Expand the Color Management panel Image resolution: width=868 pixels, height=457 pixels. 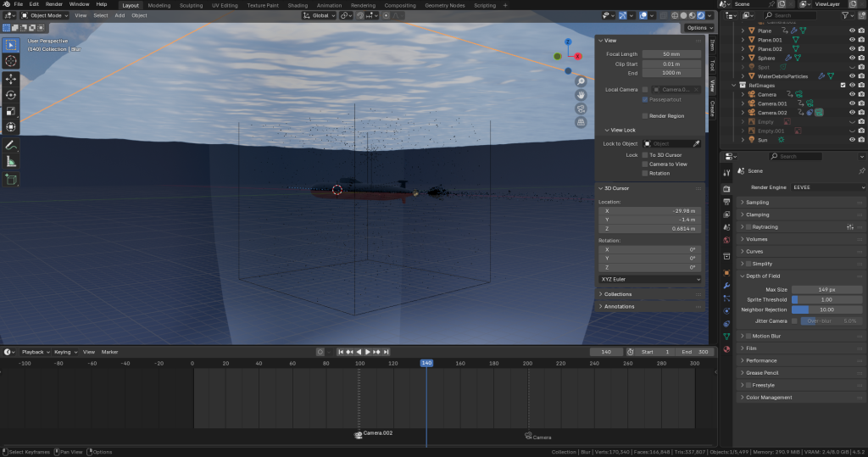coord(769,398)
